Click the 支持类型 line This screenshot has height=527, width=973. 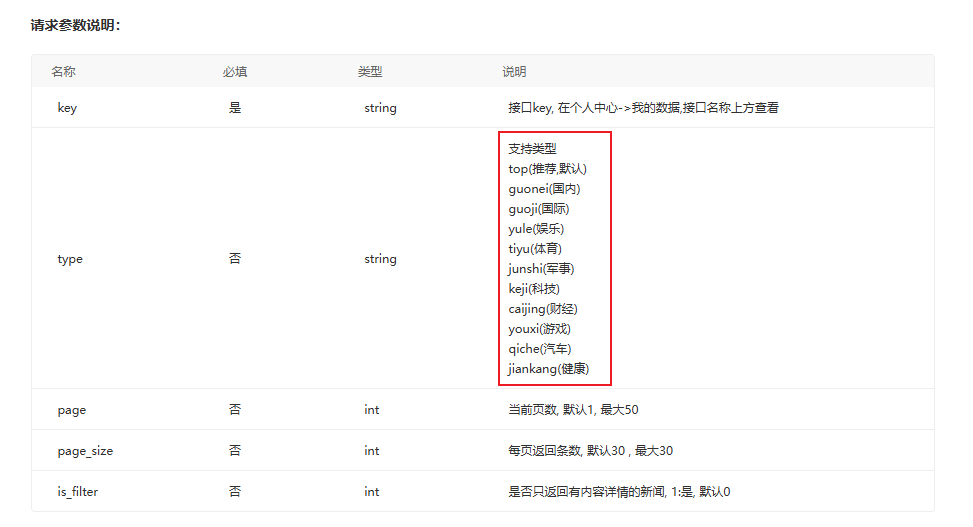[x=532, y=149]
